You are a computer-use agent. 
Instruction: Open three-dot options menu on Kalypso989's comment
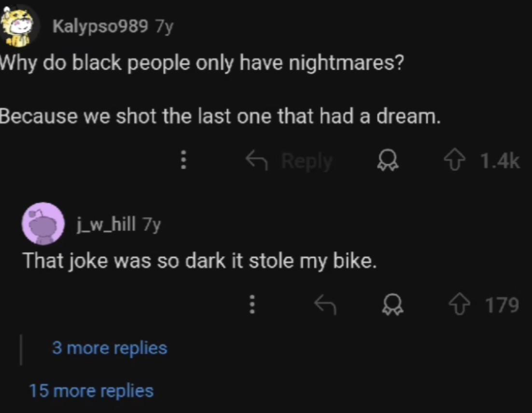tap(183, 160)
